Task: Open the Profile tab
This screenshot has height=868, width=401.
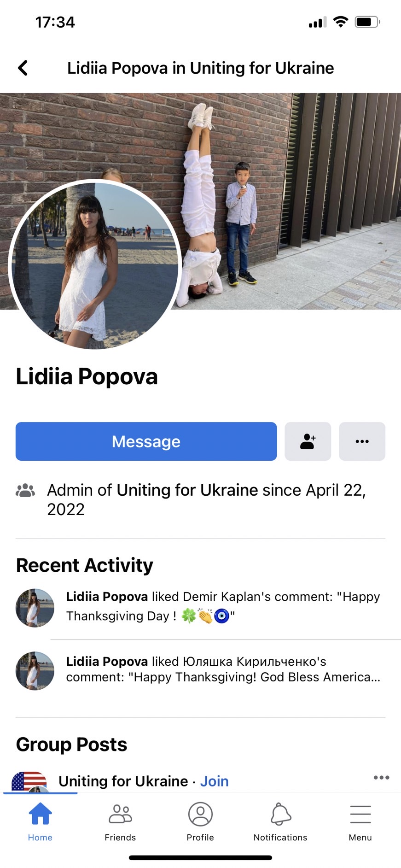Action: [x=200, y=822]
